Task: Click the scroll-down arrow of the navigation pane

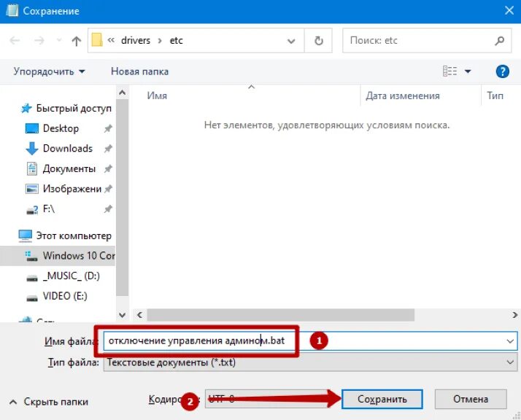Action: [123, 315]
